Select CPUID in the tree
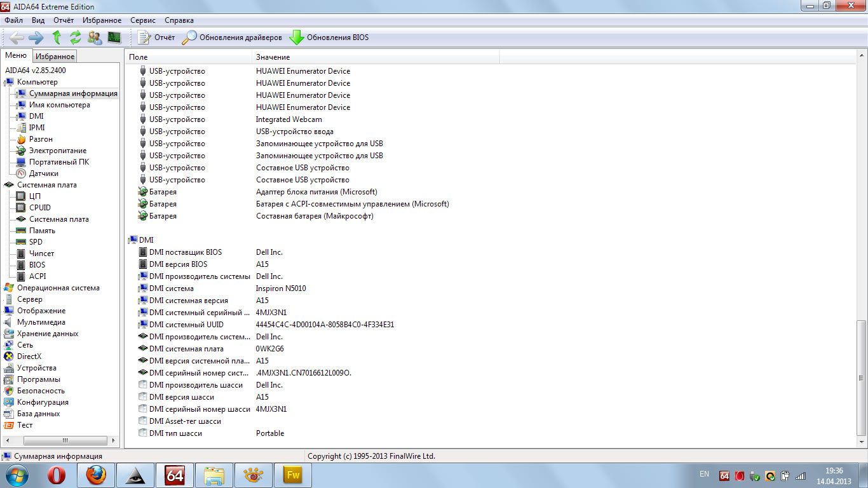 (39, 208)
